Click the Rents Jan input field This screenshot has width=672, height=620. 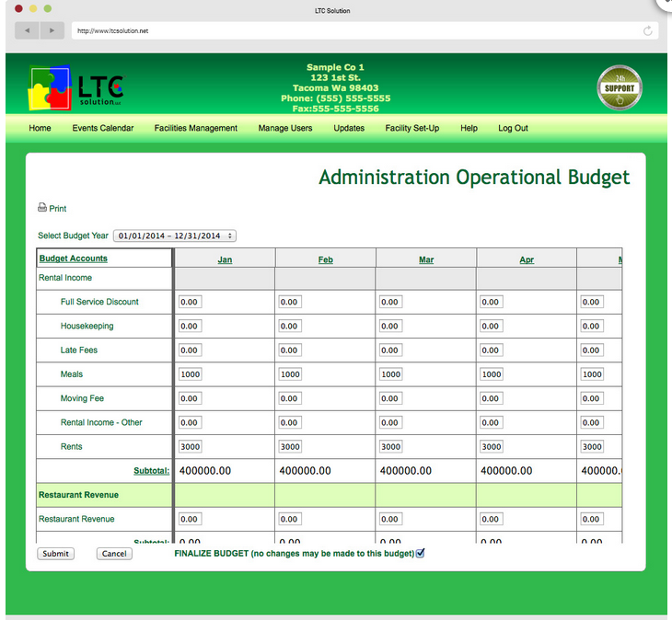190,446
